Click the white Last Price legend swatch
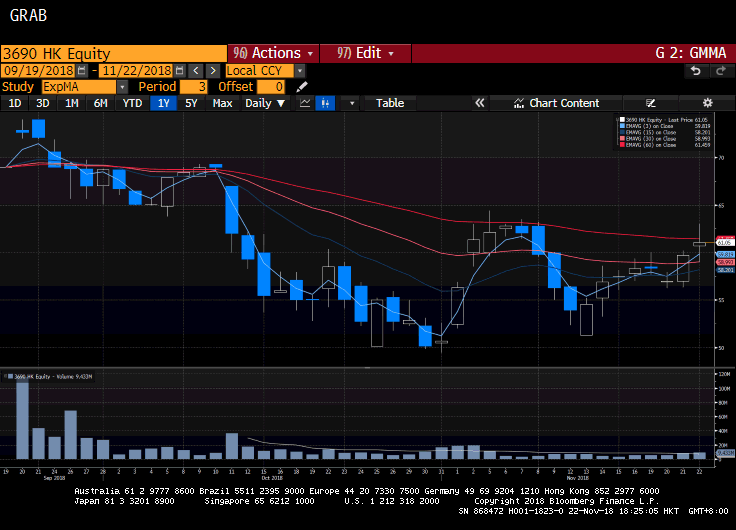Image resolution: width=736 pixels, height=530 pixels. coord(622,120)
